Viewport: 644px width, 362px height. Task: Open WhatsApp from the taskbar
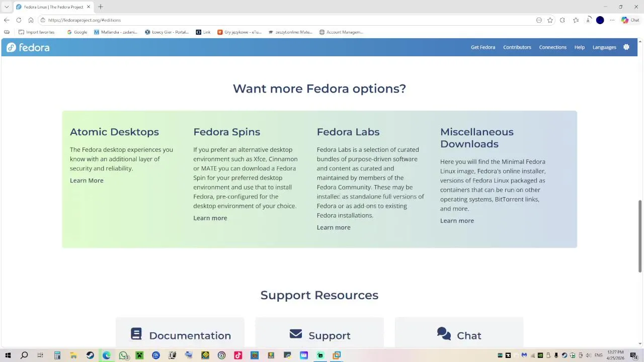click(x=123, y=355)
